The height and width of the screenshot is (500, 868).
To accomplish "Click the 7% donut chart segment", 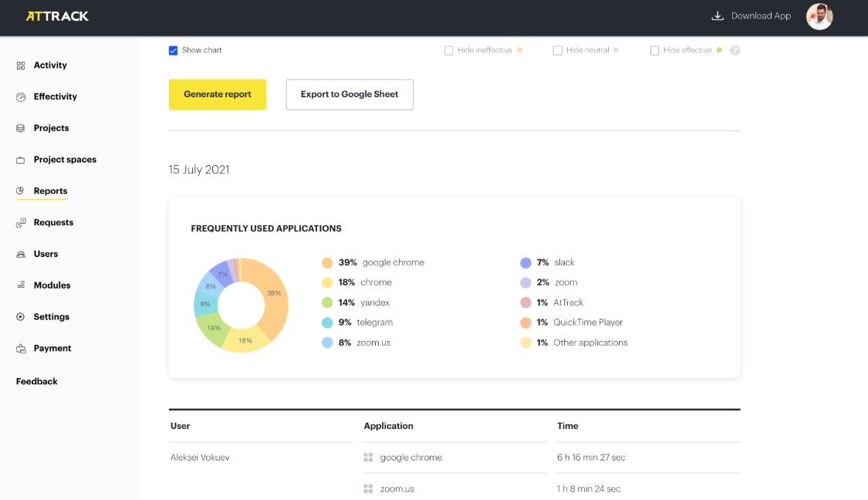I will (222, 274).
